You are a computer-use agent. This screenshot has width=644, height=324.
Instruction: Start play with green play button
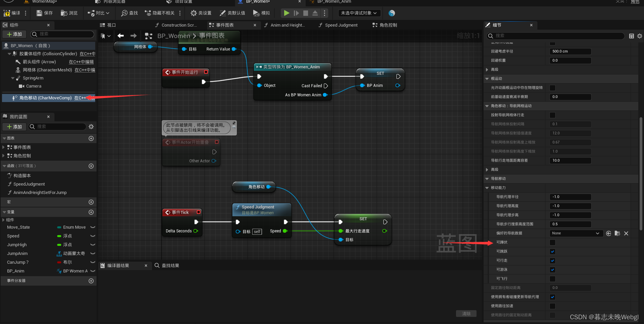pos(287,13)
